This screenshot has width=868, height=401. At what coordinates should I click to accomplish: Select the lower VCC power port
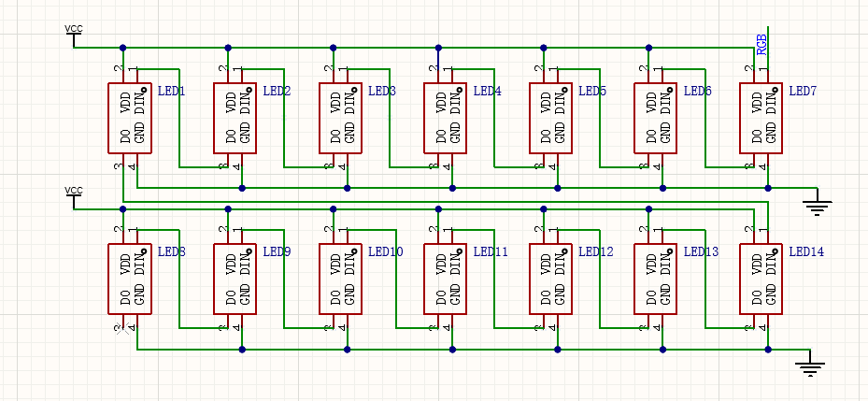74,198
